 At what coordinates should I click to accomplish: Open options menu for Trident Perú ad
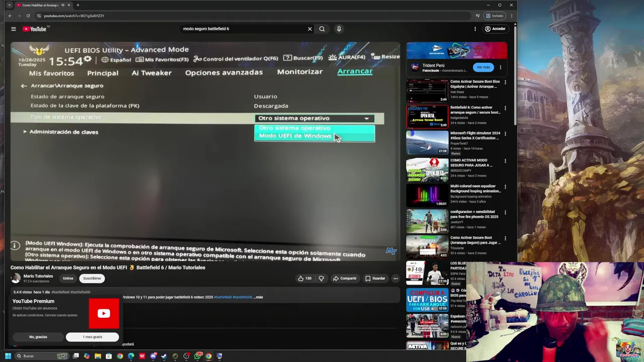[x=501, y=67]
